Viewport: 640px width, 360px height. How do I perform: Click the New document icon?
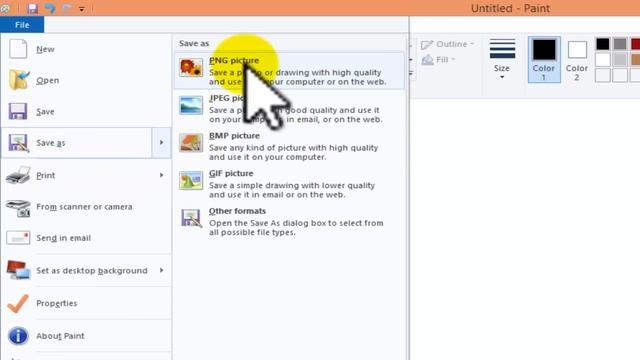click(18, 49)
